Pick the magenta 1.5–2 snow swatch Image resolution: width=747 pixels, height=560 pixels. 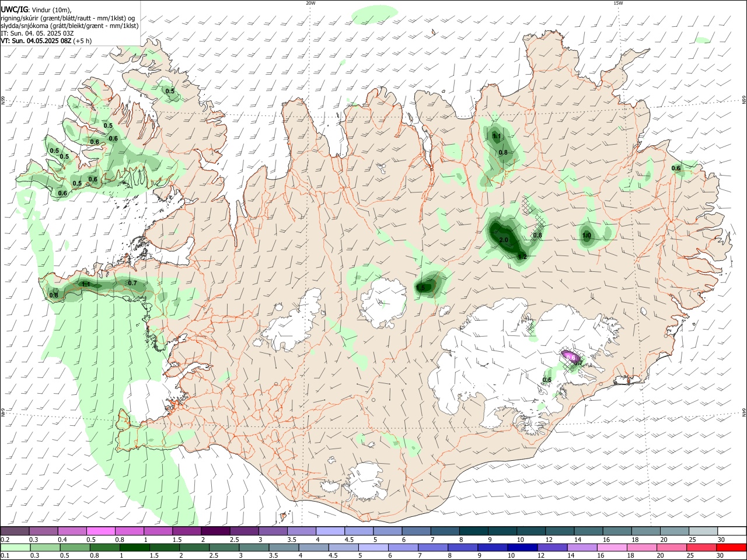click(x=186, y=531)
